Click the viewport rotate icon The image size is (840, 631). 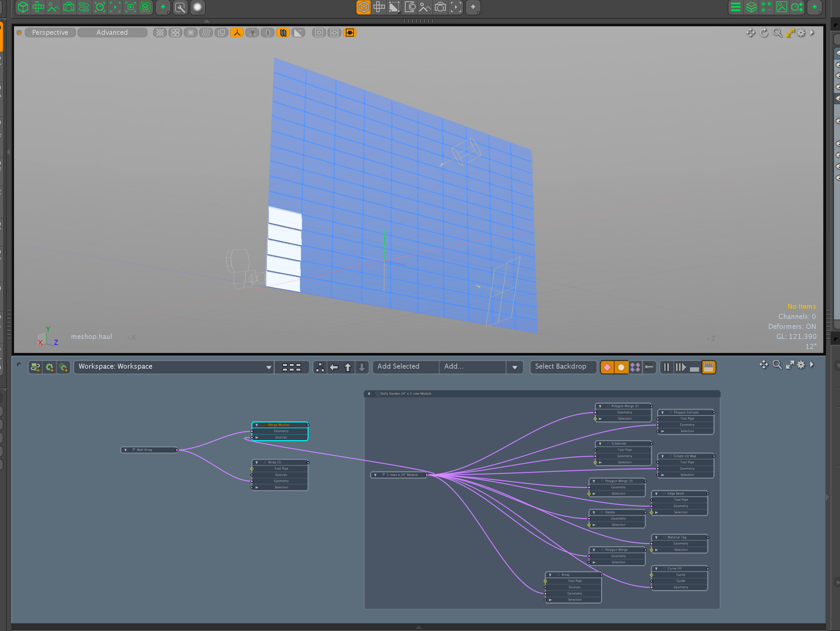click(764, 33)
